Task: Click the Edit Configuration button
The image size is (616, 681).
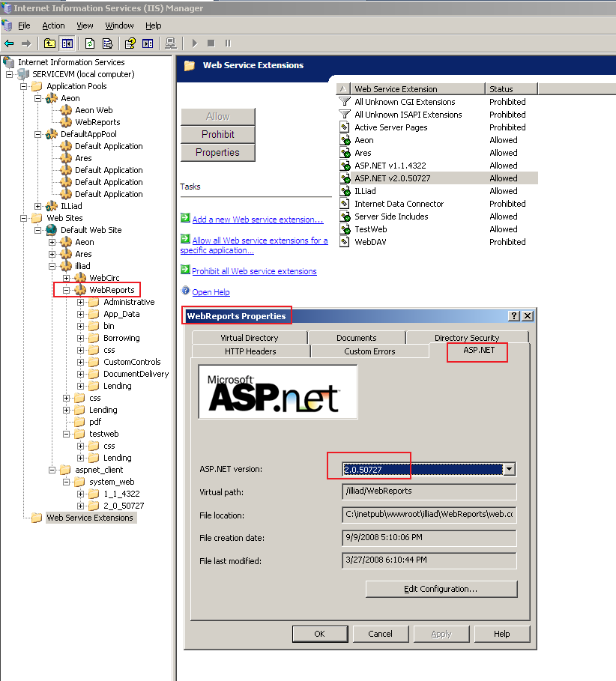Action: tap(441, 589)
